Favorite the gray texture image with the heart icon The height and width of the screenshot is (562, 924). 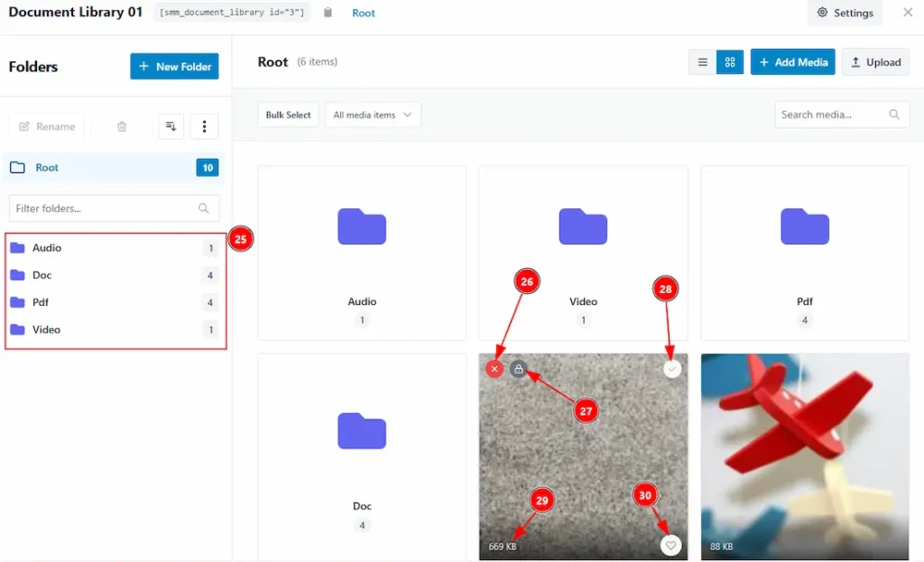coord(670,545)
